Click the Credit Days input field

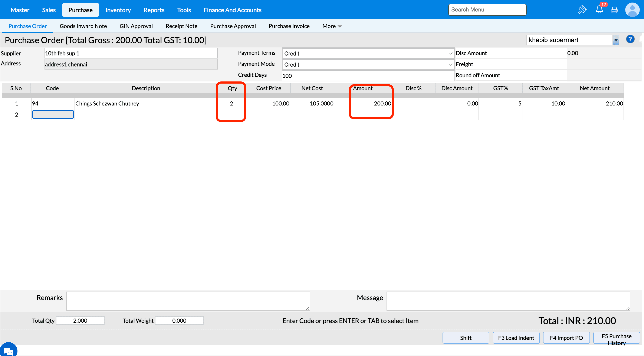(x=368, y=76)
